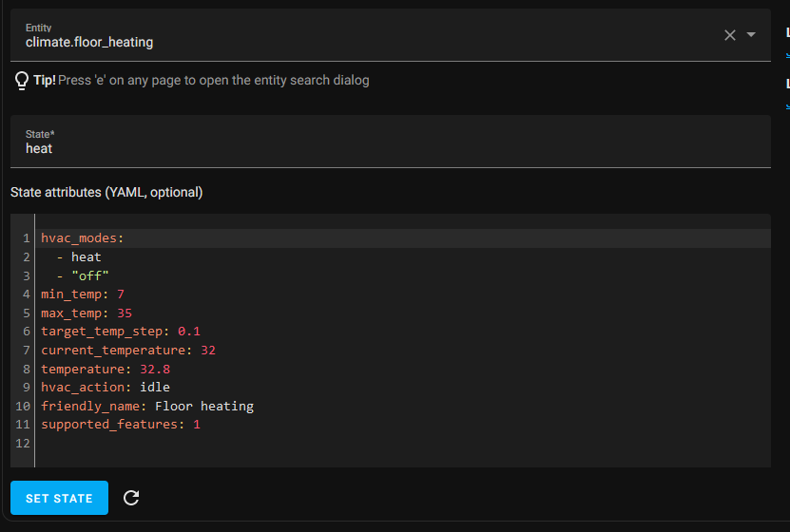Click the current_temperature value 32
The height and width of the screenshot is (532, 790).
208,350
